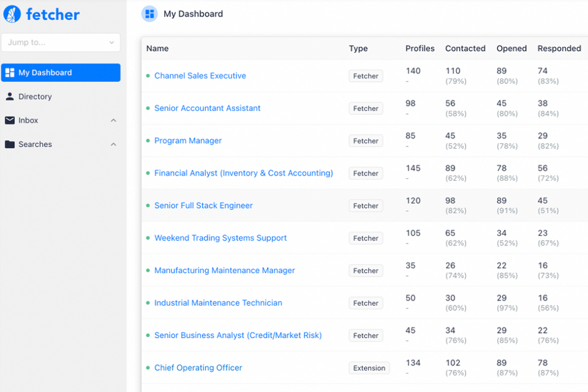Click the Directory person icon
This screenshot has height=392, width=588.
10,97
